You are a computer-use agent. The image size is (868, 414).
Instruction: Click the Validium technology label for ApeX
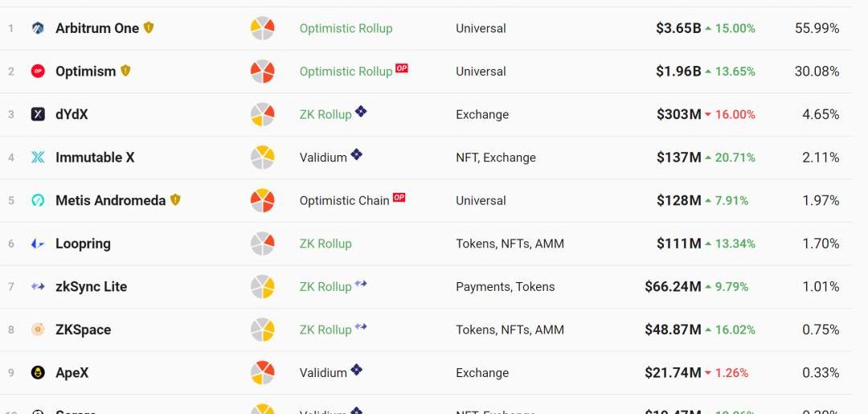tap(323, 373)
